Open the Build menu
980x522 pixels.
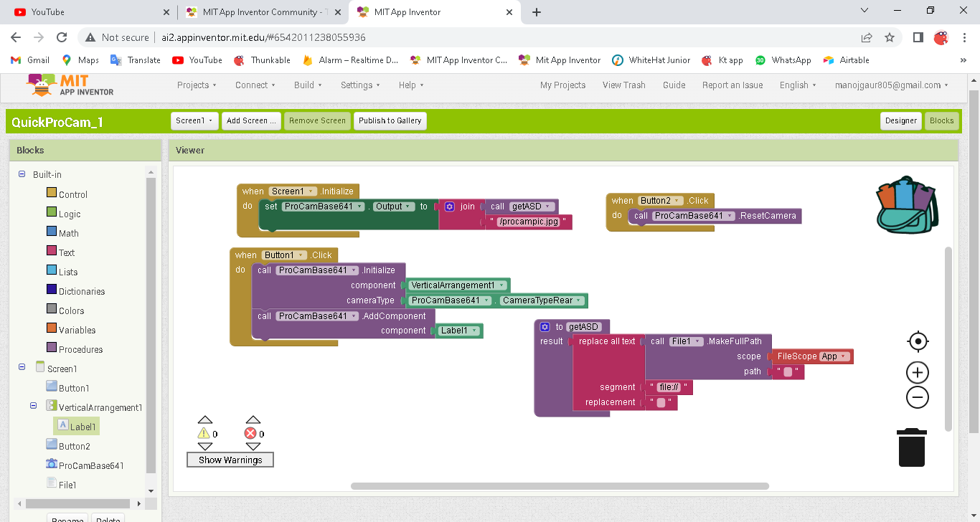click(308, 85)
